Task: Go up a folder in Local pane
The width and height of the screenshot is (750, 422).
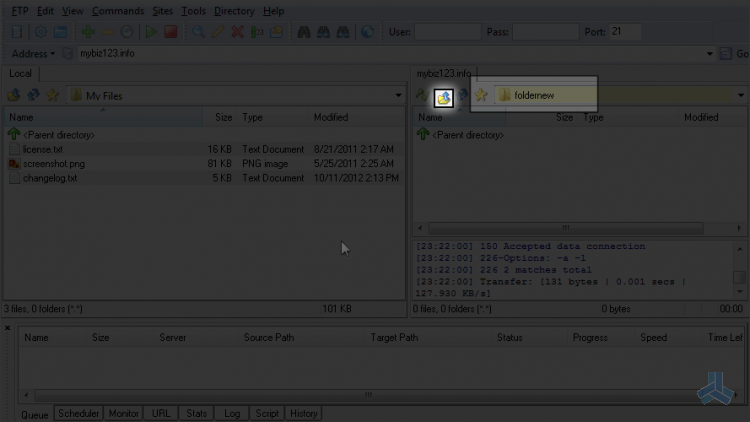Action: pyautogui.click(x=14, y=95)
